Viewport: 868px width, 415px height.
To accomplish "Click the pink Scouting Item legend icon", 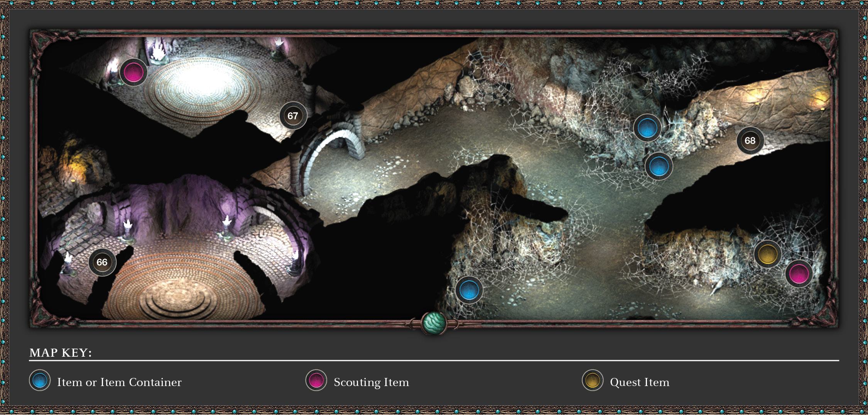I will coord(316,381).
